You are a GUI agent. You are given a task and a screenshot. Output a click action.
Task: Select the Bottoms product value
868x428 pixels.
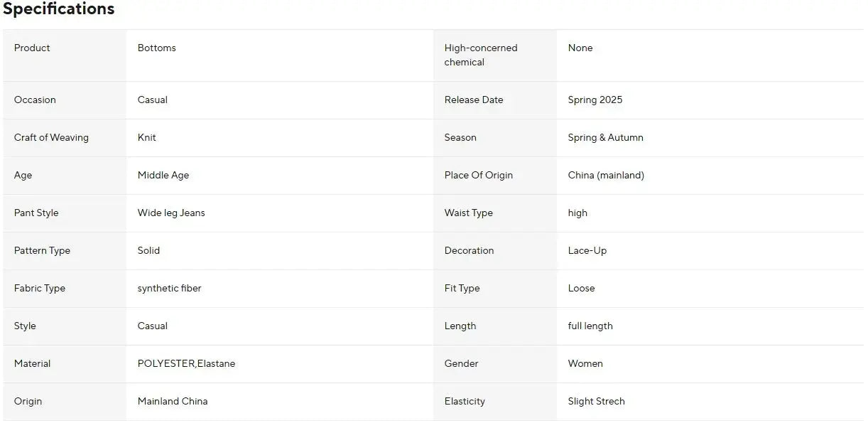pos(156,48)
